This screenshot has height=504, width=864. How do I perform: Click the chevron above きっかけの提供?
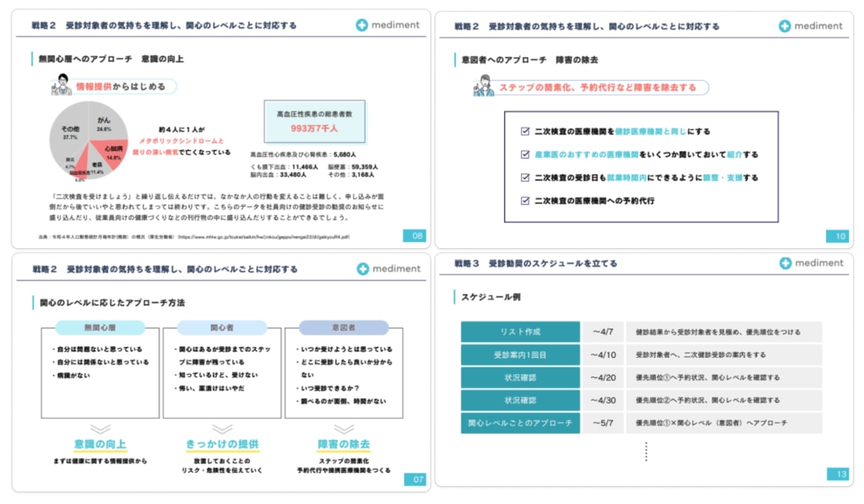pyautogui.click(x=221, y=429)
